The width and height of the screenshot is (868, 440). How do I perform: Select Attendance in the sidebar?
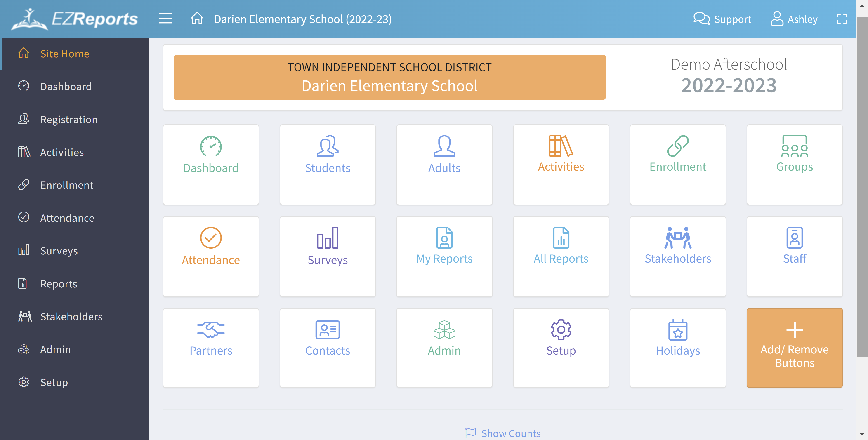67,218
